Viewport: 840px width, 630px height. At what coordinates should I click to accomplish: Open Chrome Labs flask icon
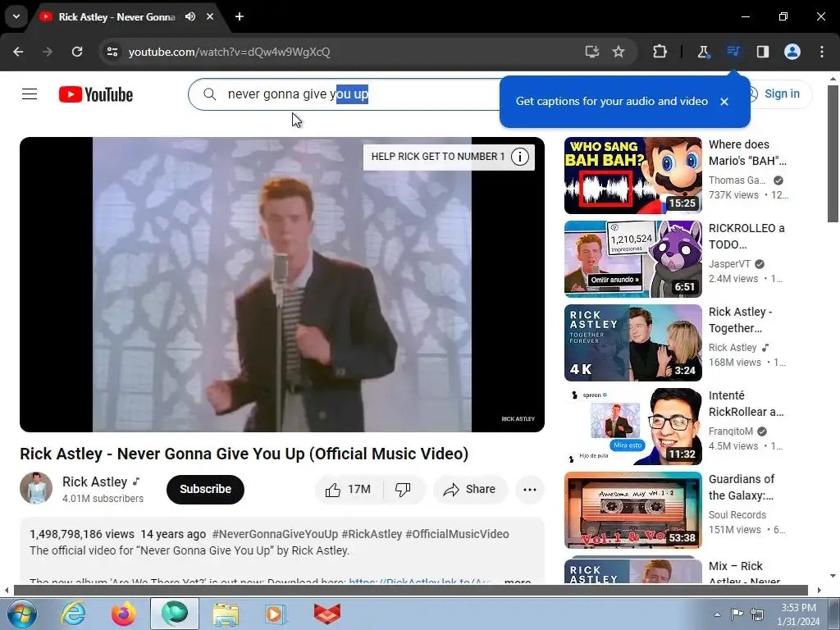703,52
